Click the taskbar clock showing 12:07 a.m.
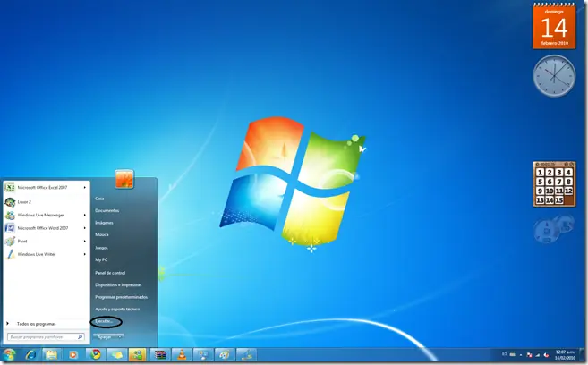Viewport: 588px width, 365px height. (x=565, y=355)
